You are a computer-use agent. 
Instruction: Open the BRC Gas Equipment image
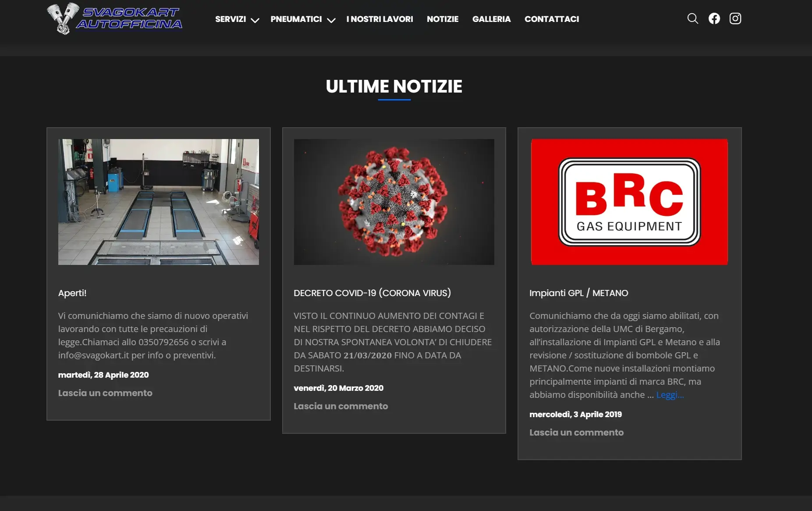coord(629,202)
